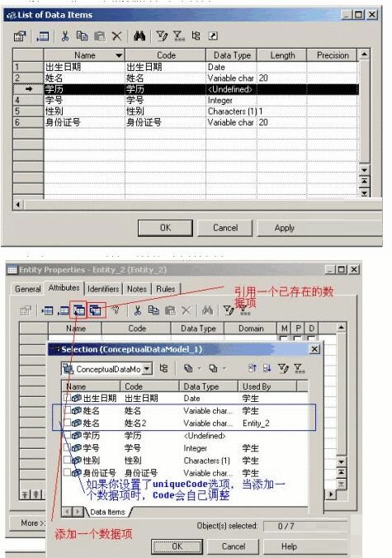The width and height of the screenshot is (392, 558).
Task: Switch to Rules tab
Action: (166, 289)
